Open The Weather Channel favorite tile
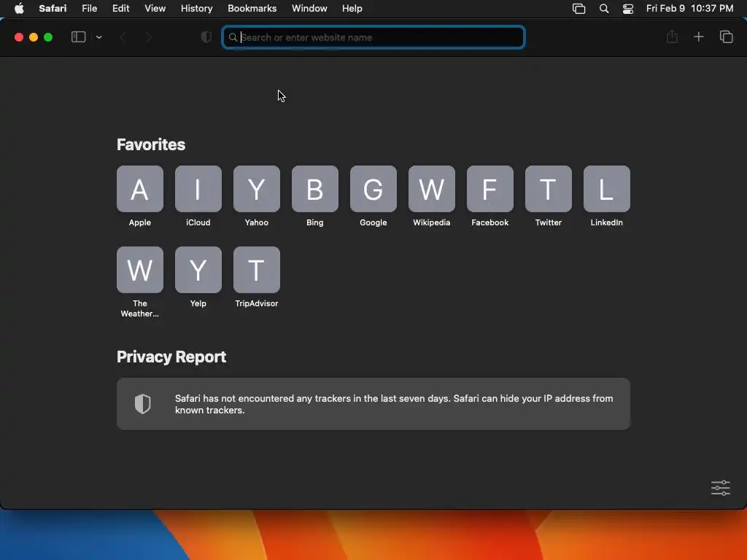Screen dimensions: 747x560 pos(139,270)
